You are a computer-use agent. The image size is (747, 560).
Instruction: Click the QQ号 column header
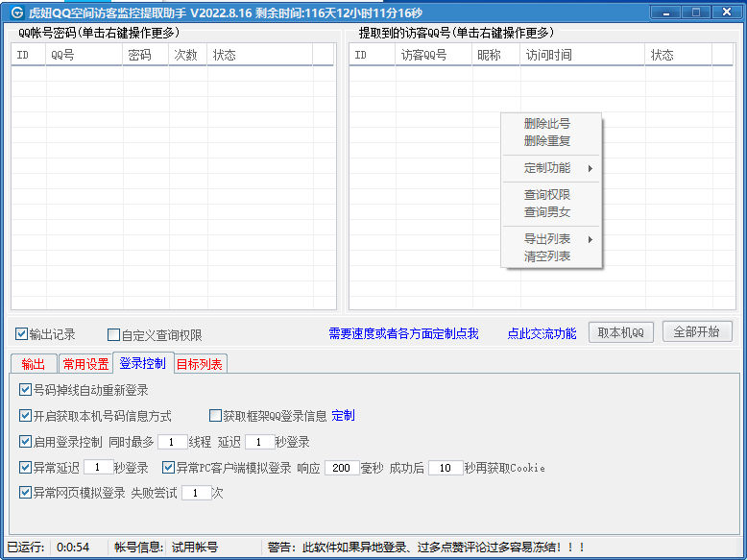pyautogui.click(x=84, y=55)
